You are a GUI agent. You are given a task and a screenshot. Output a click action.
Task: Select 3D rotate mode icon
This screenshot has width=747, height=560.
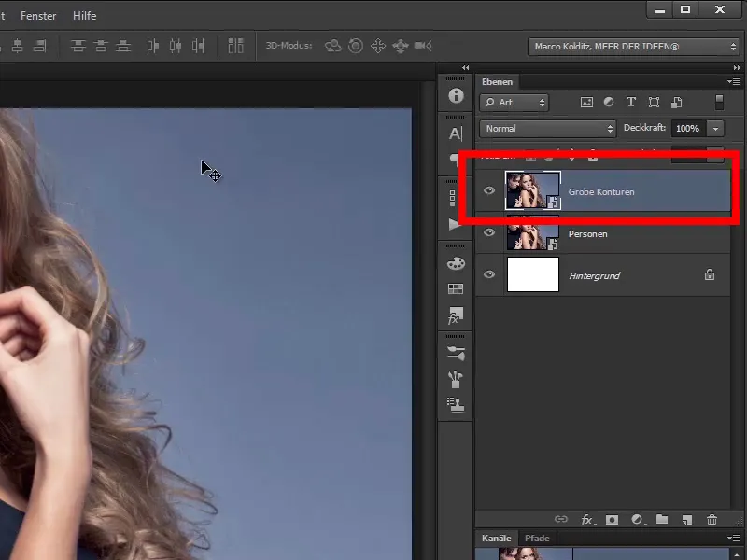coord(333,46)
